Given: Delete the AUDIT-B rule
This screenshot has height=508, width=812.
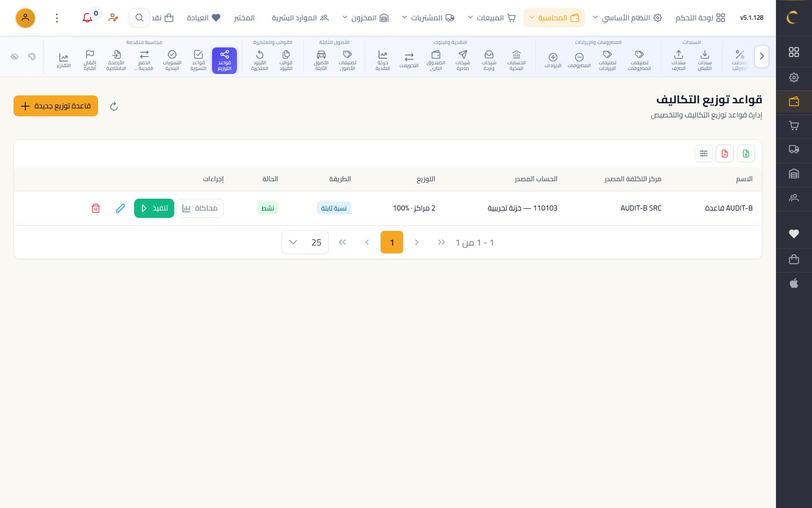Looking at the screenshot, I should point(96,208).
